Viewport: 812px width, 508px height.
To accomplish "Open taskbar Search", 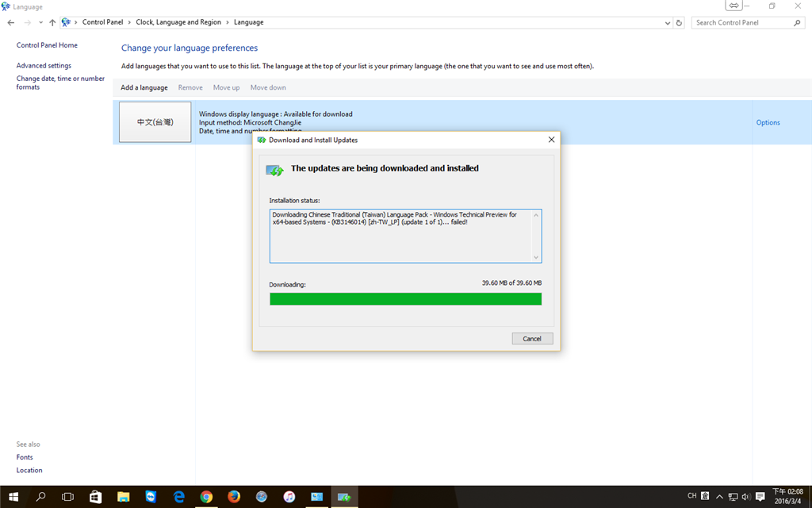I will (40, 497).
